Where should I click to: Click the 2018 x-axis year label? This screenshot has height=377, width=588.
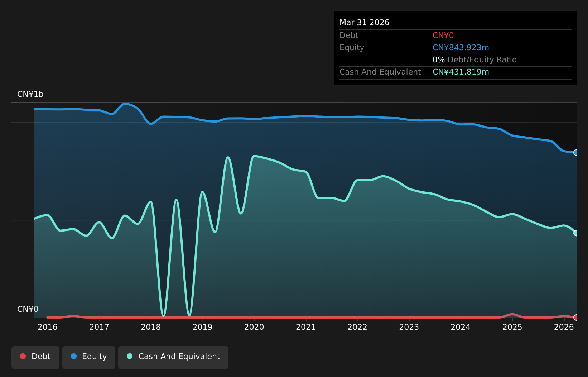point(151,327)
